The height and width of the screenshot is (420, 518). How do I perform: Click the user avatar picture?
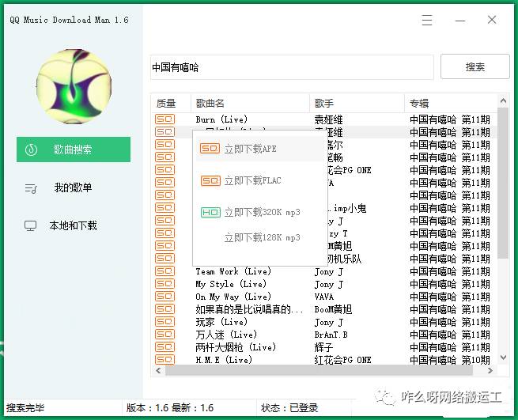[74, 86]
